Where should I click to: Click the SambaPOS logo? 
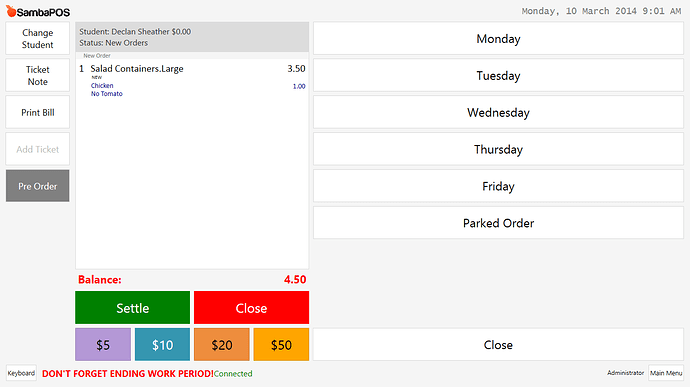(38, 11)
